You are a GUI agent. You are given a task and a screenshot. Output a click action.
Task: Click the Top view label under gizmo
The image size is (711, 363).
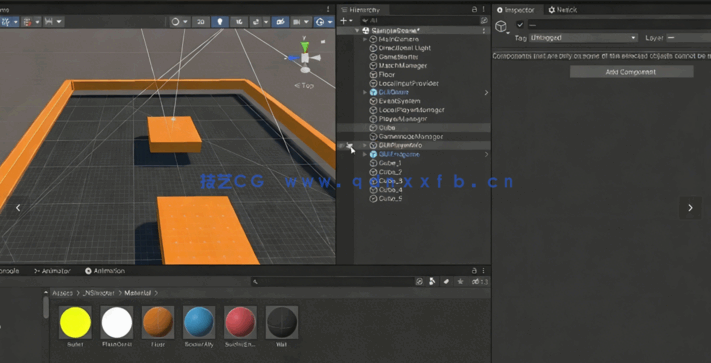[x=304, y=85]
